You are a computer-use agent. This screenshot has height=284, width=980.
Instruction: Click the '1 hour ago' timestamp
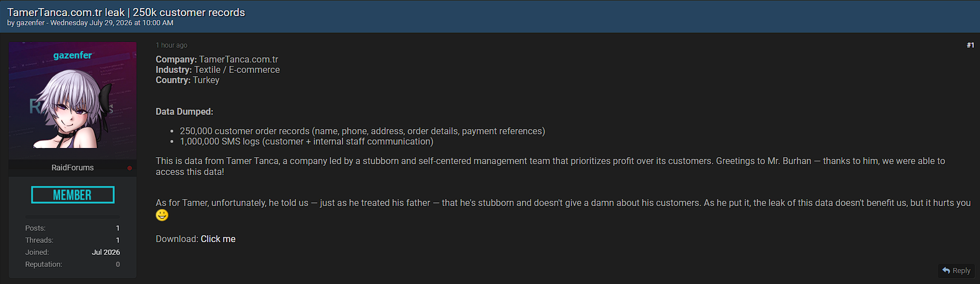point(172,45)
